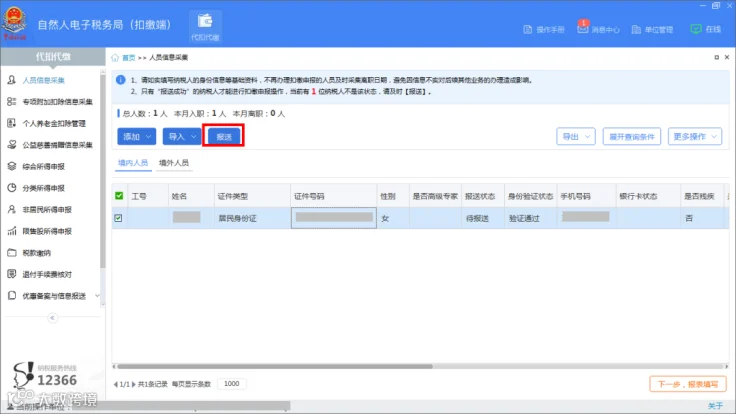Open 消息中心 envelope icon with badge
The image size is (736, 414).
[x=583, y=28]
